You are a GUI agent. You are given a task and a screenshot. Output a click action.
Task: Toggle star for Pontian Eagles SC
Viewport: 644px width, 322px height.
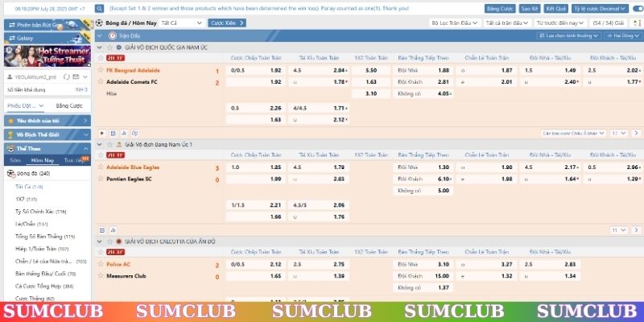(102, 179)
